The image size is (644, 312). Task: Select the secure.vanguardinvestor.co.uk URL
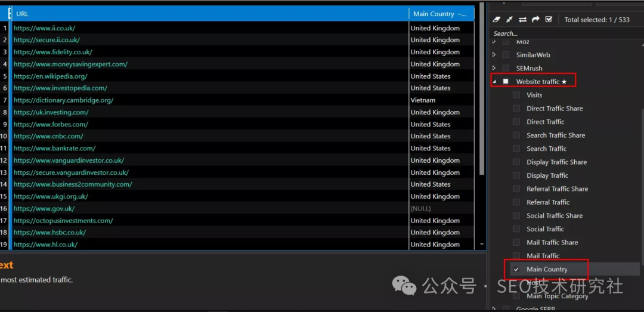pyautogui.click(x=71, y=172)
